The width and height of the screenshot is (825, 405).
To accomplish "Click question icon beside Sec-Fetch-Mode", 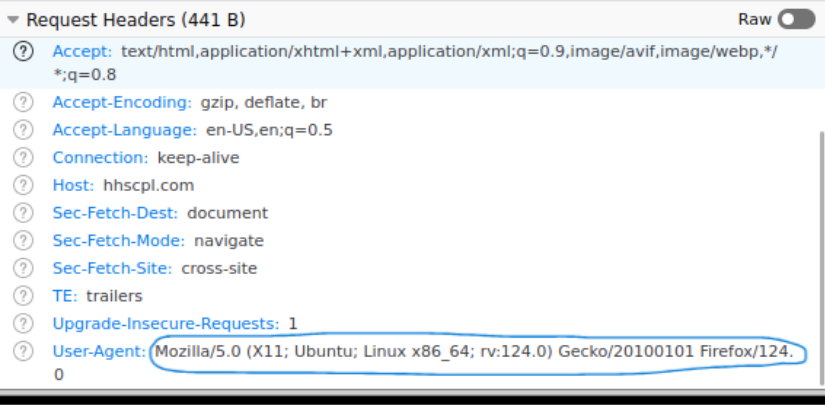I will [23, 241].
